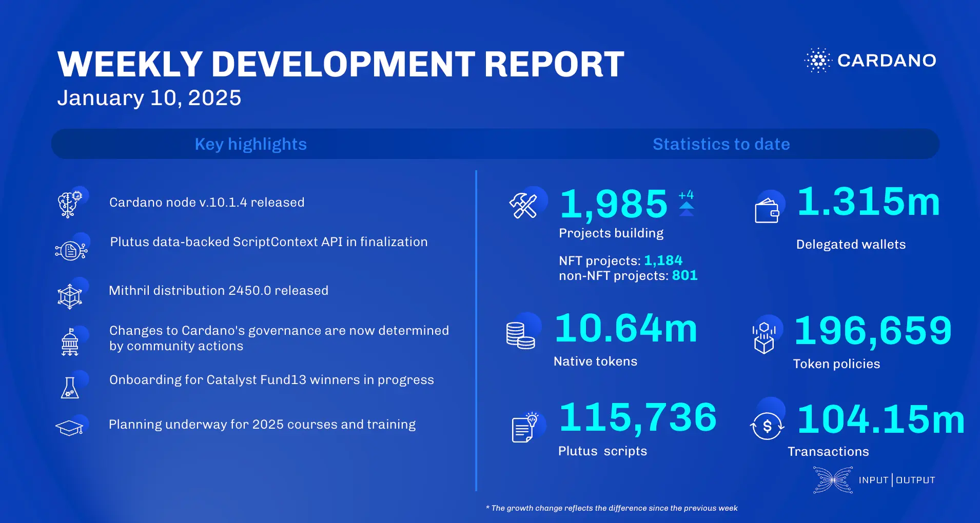Select the Delegated wallets icon
Screen dimensions: 980x523
click(x=768, y=210)
